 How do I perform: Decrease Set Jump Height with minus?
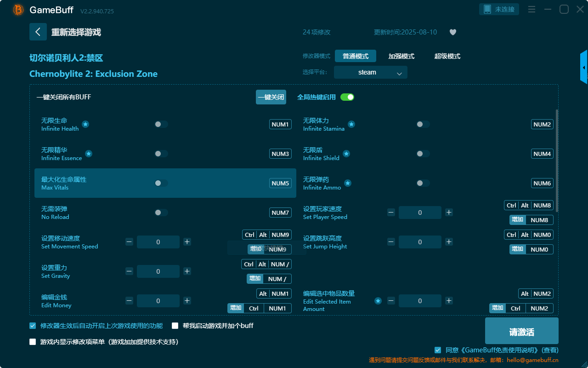click(x=391, y=242)
